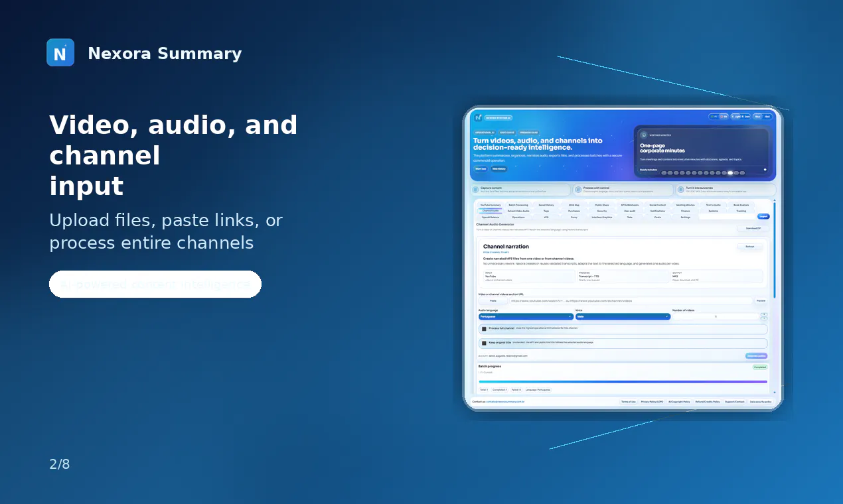Increase the Number of videos stepper
The width and height of the screenshot is (843, 504).
(764, 314)
